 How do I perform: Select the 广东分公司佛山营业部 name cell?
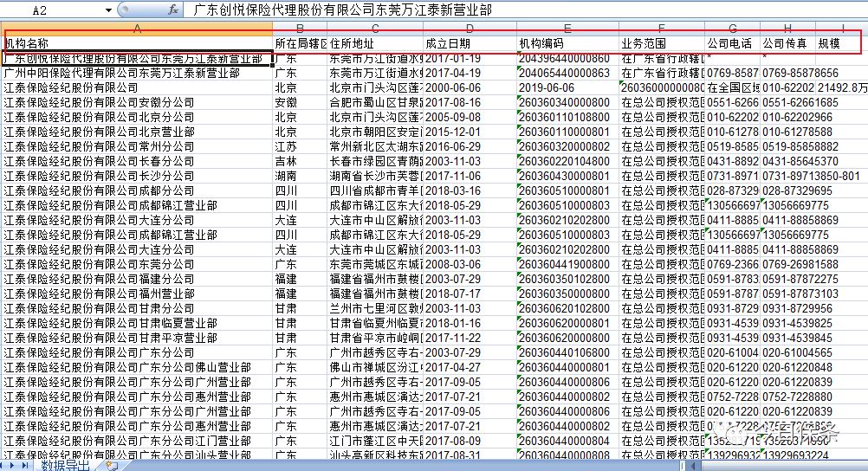[137, 367]
